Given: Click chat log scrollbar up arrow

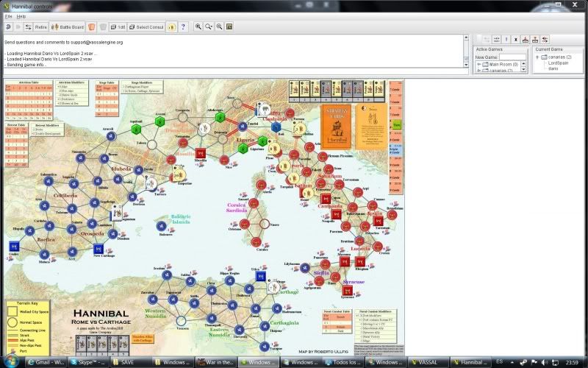Looking at the screenshot, I should (466, 38).
